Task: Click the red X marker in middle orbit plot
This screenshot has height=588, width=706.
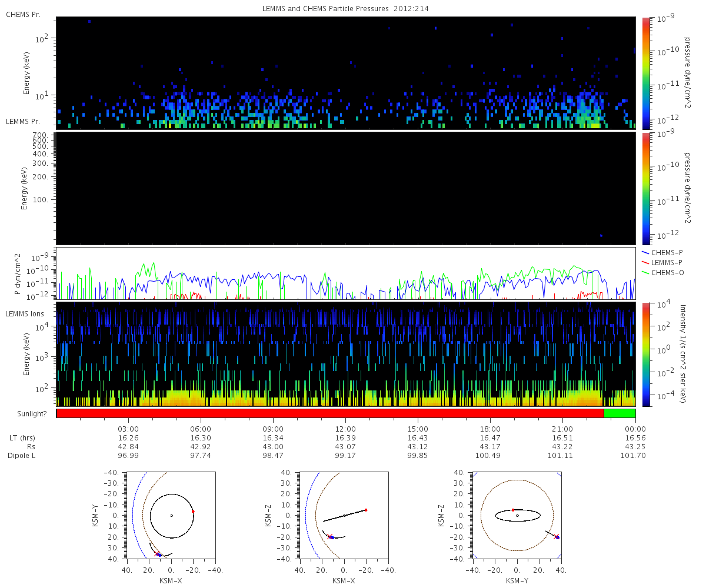Action: 329,536
